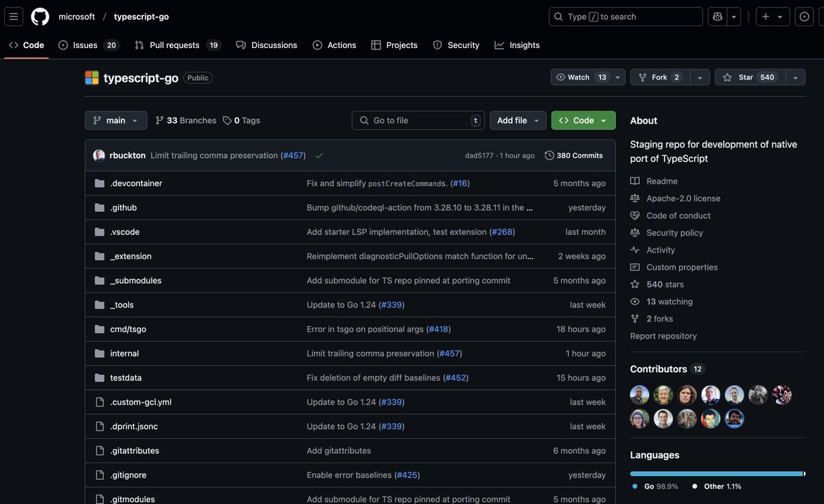Image resolution: width=824 pixels, height=504 pixels.
Task: Open the cmd/tsgo folder
Action: click(128, 330)
